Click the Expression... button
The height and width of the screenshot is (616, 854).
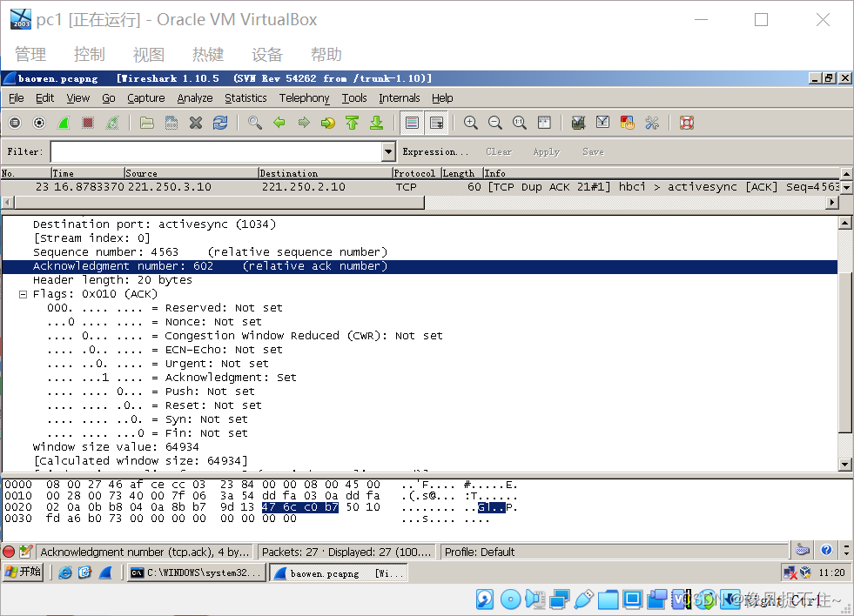tap(435, 151)
